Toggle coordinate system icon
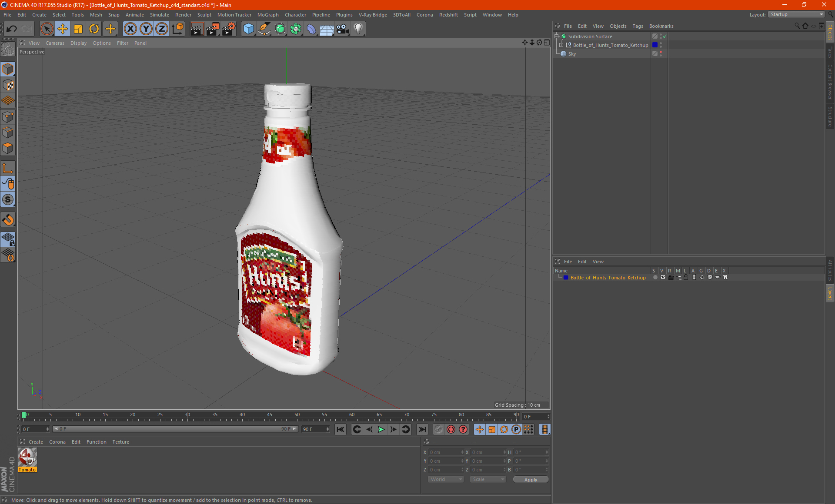Screen dimensions: 835x504 pyautogui.click(x=178, y=29)
